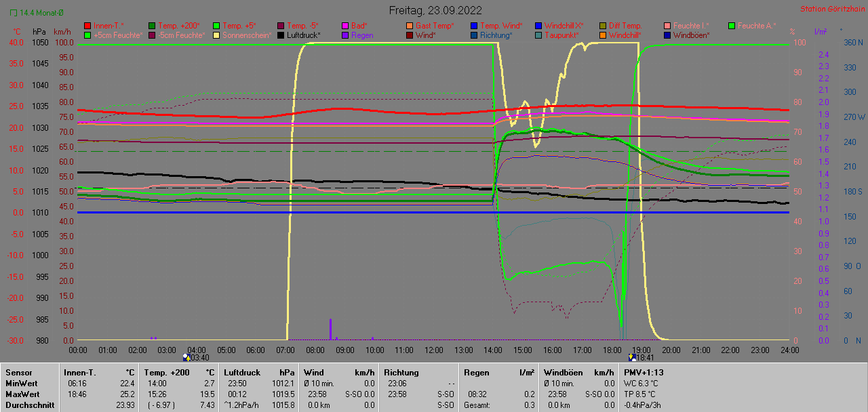This screenshot has height=412, width=868.
Task: Click the sunrise icon at 03:40
Action: (186, 356)
